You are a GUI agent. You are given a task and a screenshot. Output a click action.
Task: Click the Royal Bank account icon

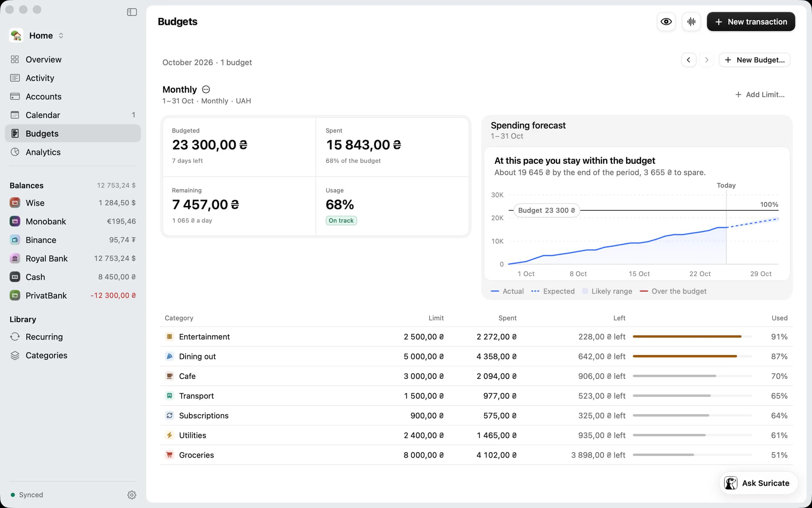pos(15,259)
